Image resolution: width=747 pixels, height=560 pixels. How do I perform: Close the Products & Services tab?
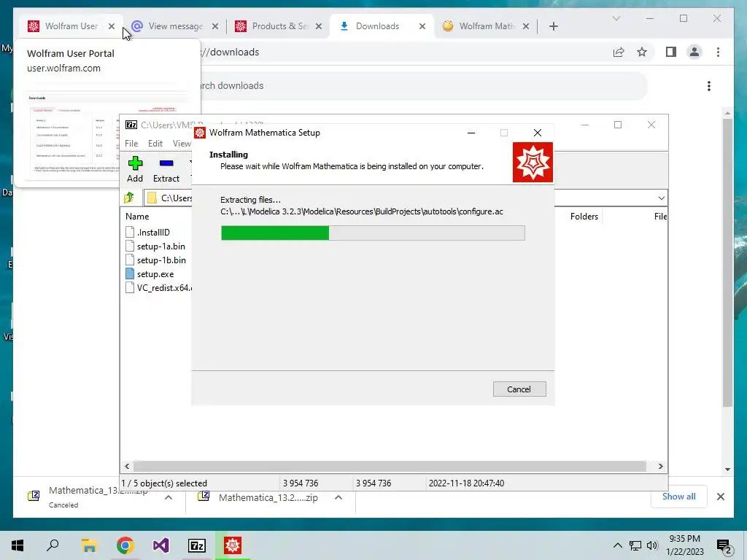click(x=319, y=26)
